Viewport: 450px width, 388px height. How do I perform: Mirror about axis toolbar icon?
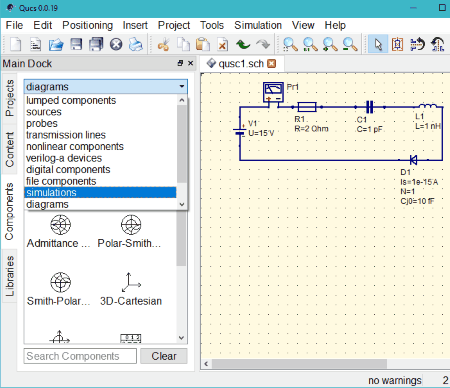(438, 44)
